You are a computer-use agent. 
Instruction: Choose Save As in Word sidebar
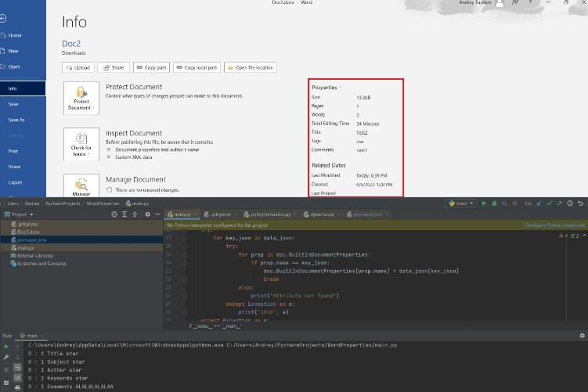(x=16, y=120)
